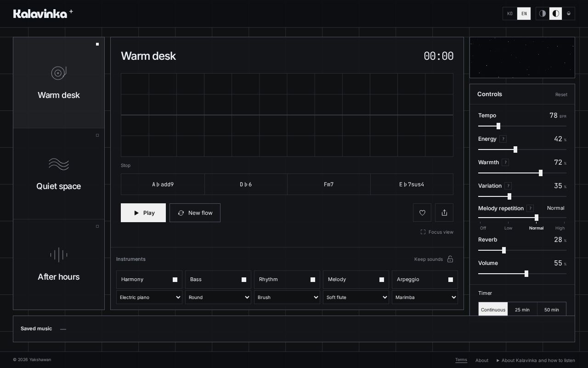The image size is (588, 368).
Task: Click the heart favorite icon
Action: [422, 213]
